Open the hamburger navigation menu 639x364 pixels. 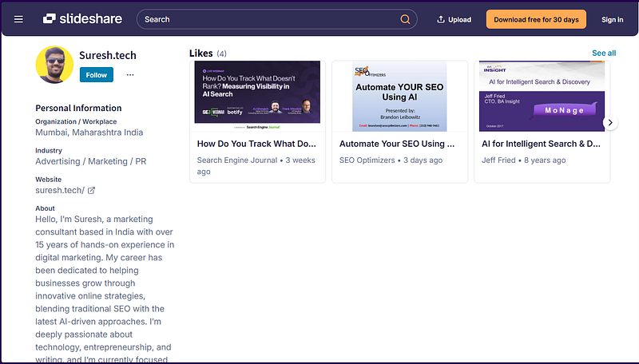coord(18,19)
